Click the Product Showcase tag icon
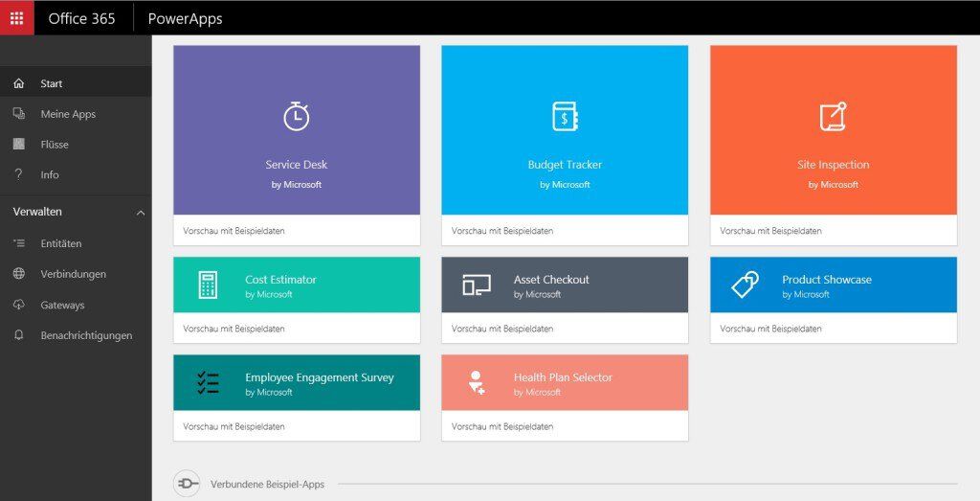Screen dimensions: 980x501 tap(745, 285)
